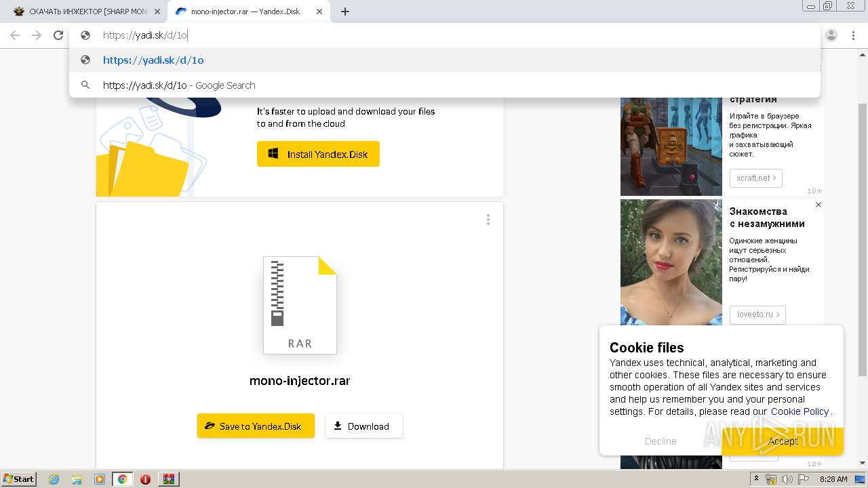The height and width of the screenshot is (488, 868).
Task: Close the mono-injector.rar Yandex.Disk tab
Action: pos(319,12)
